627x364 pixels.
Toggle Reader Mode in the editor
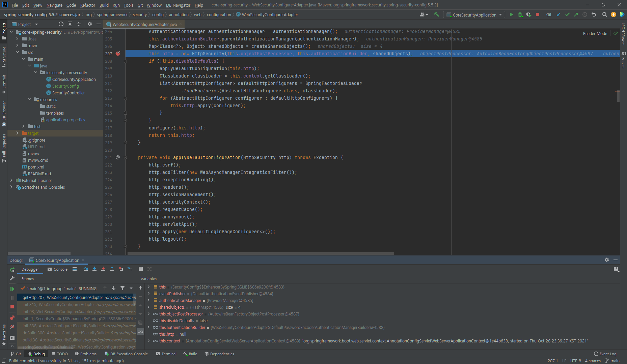[x=595, y=33]
